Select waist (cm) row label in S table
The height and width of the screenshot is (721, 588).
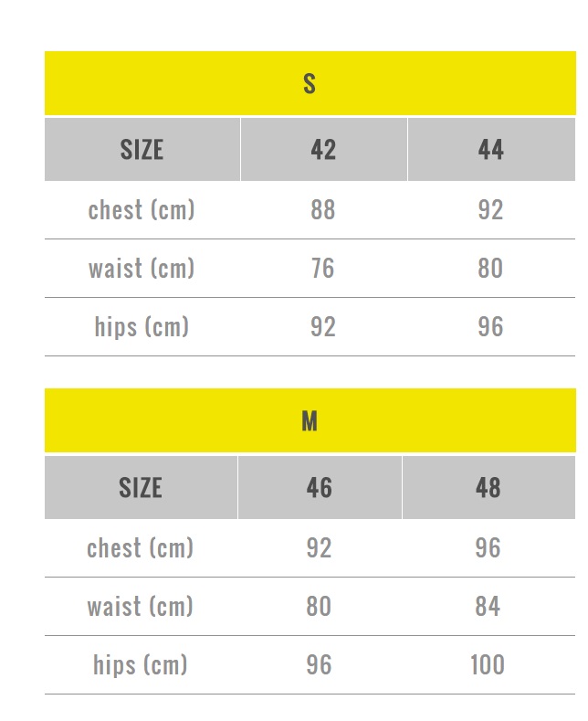(142, 269)
